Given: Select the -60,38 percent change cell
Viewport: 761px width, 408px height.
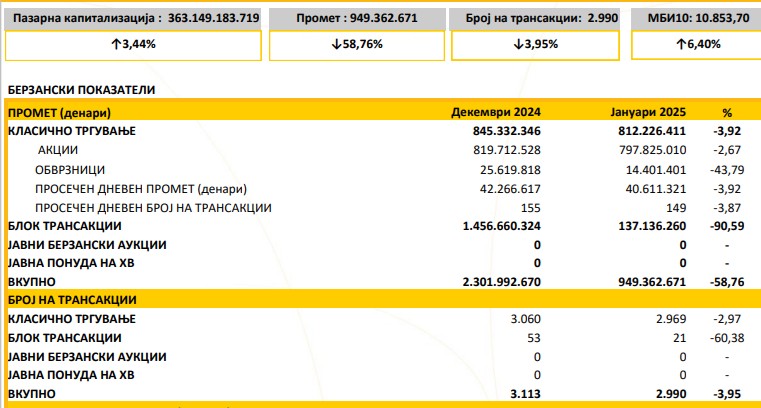Looking at the screenshot, I should (x=720, y=338).
